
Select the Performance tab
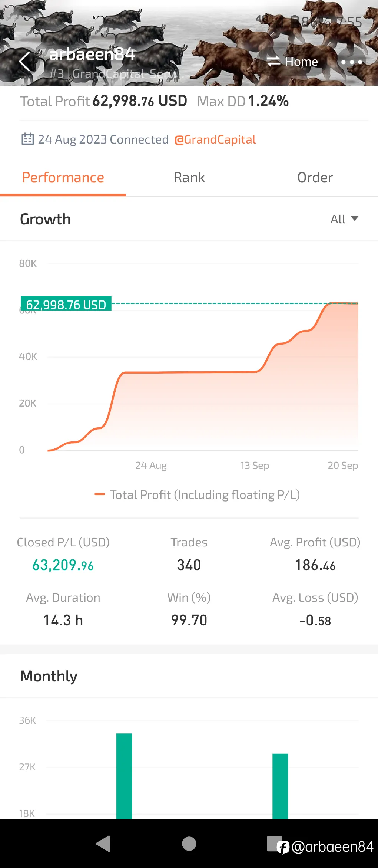tap(63, 178)
